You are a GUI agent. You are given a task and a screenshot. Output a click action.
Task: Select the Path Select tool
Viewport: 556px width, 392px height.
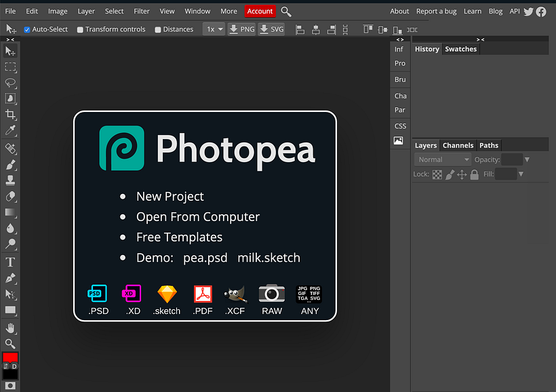(x=10, y=294)
